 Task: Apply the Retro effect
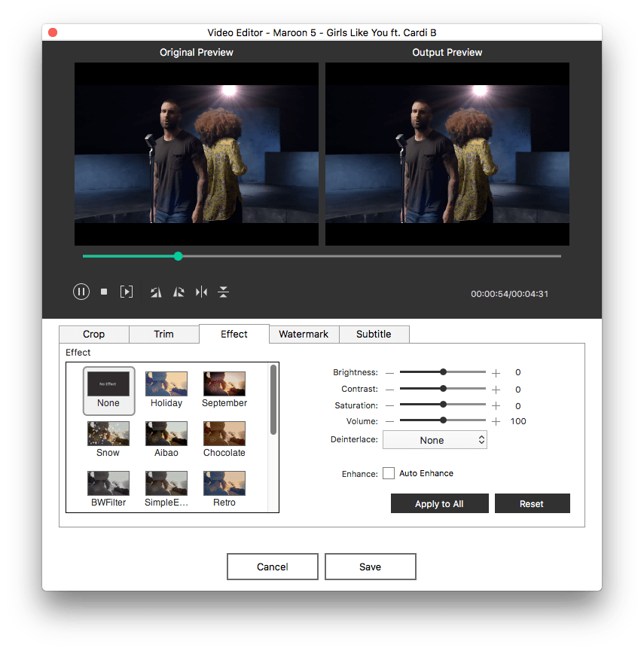coord(224,489)
